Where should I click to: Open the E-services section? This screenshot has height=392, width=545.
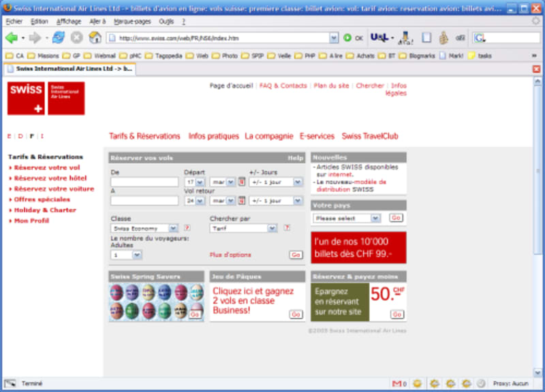tap(317, 136)
